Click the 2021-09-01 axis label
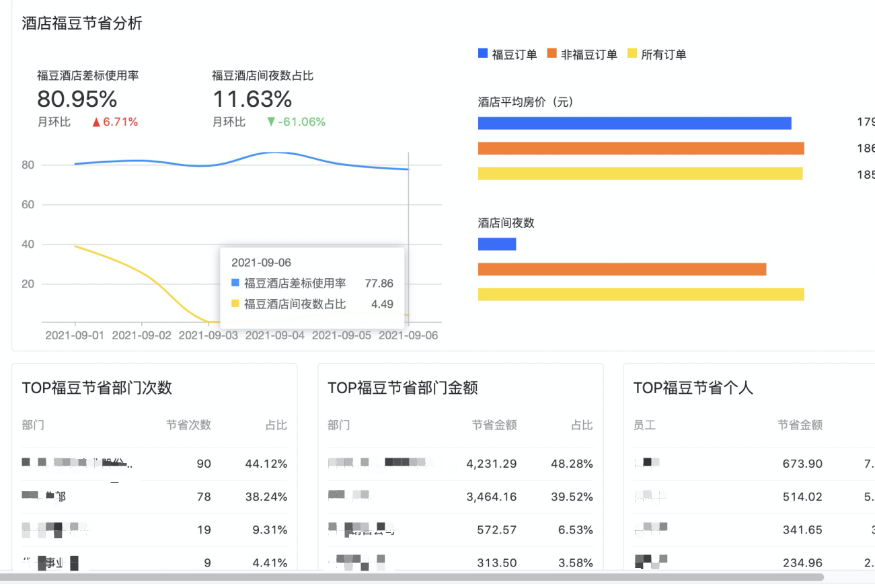 pos(75,335)
